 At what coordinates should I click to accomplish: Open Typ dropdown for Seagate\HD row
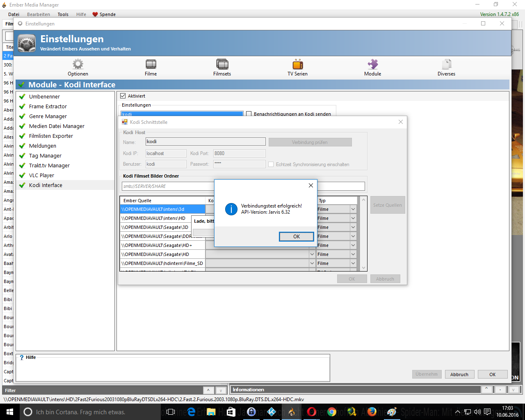point(353,254)
